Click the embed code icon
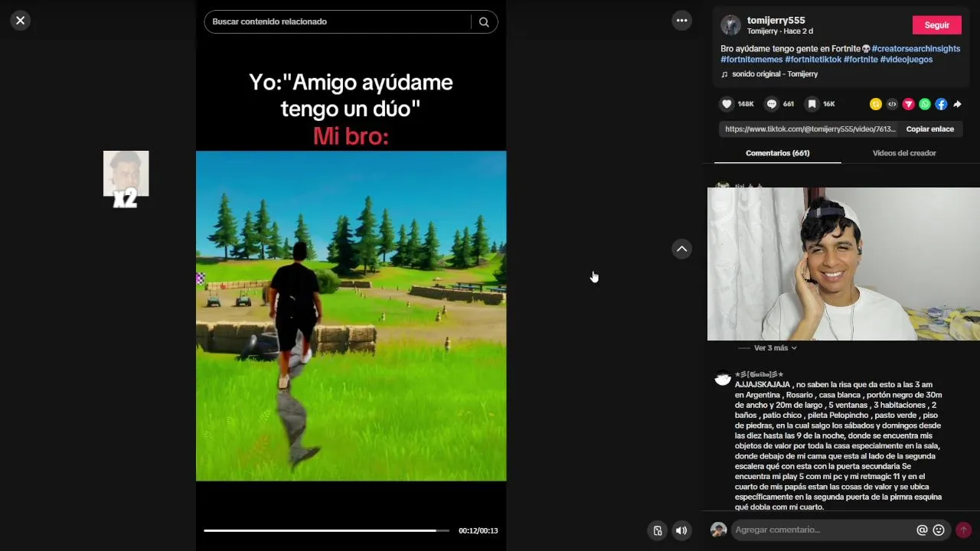This screenshot has width=980, height=551. pyautogui.click(x=892, y=104)
